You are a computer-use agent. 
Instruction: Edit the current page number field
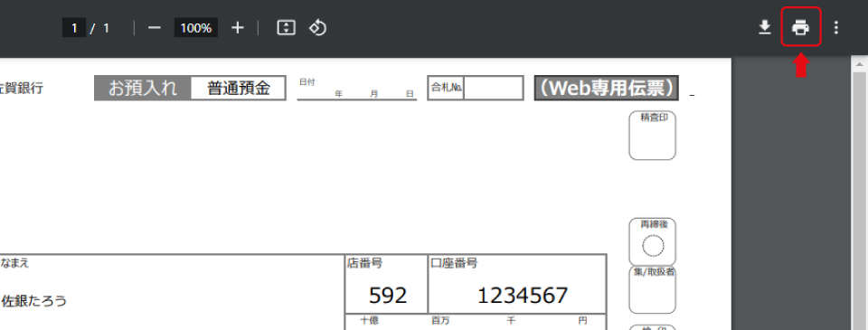coord(73,28)
